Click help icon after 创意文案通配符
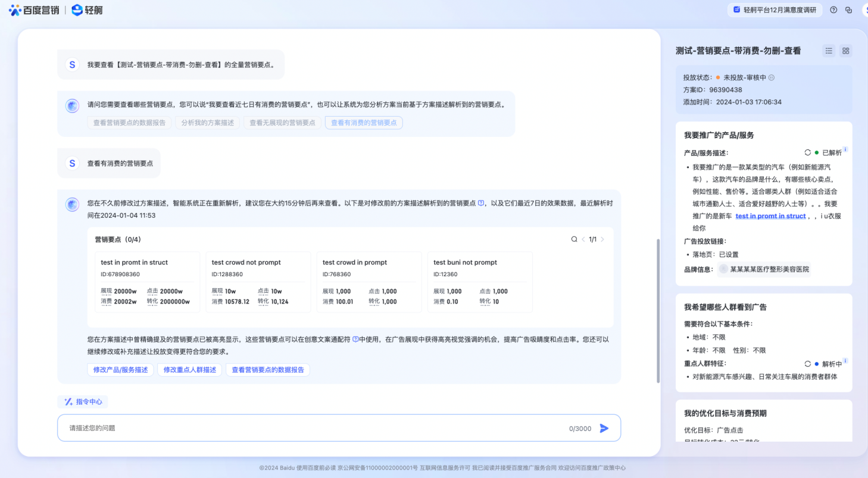868x478 pixels. (x=355, y=339)
